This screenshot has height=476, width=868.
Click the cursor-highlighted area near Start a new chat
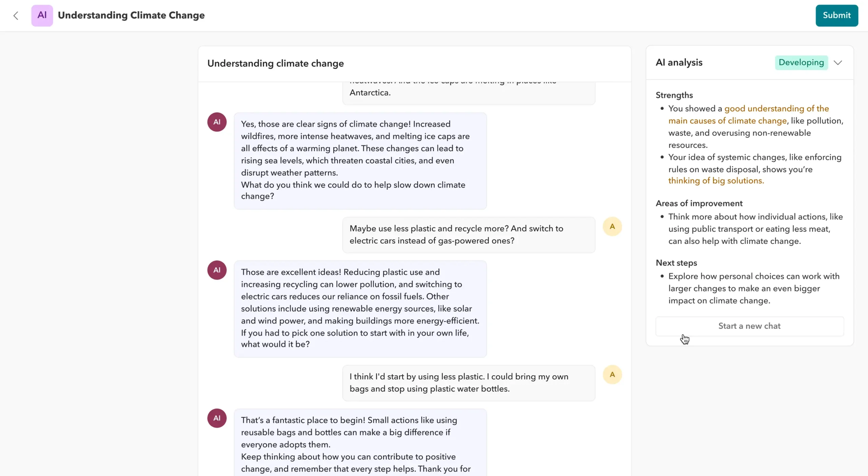(685, 339)
